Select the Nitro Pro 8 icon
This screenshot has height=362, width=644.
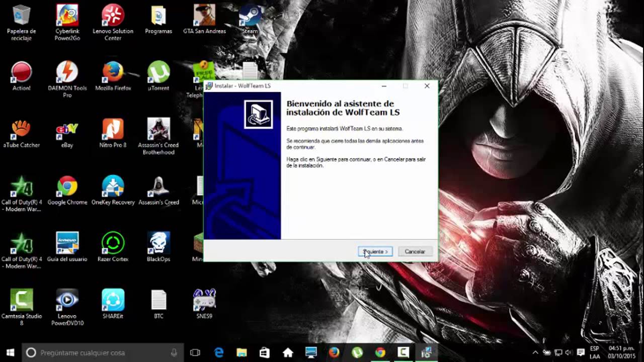[113, 134]
